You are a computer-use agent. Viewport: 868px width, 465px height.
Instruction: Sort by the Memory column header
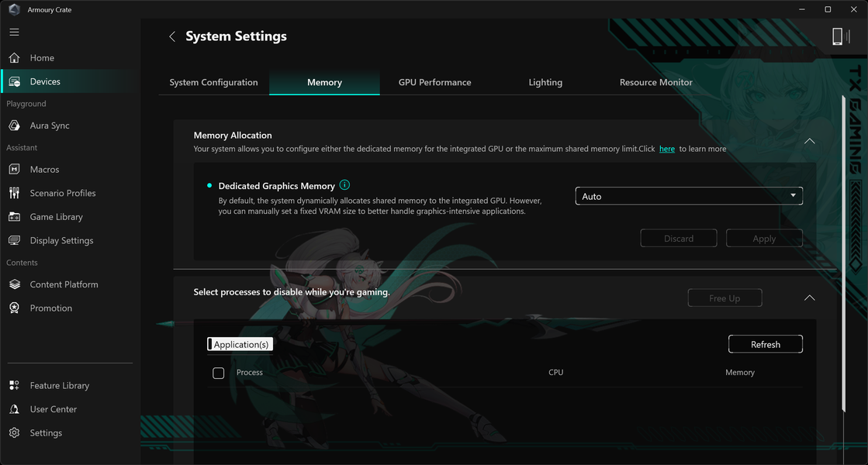pos(740,373)
